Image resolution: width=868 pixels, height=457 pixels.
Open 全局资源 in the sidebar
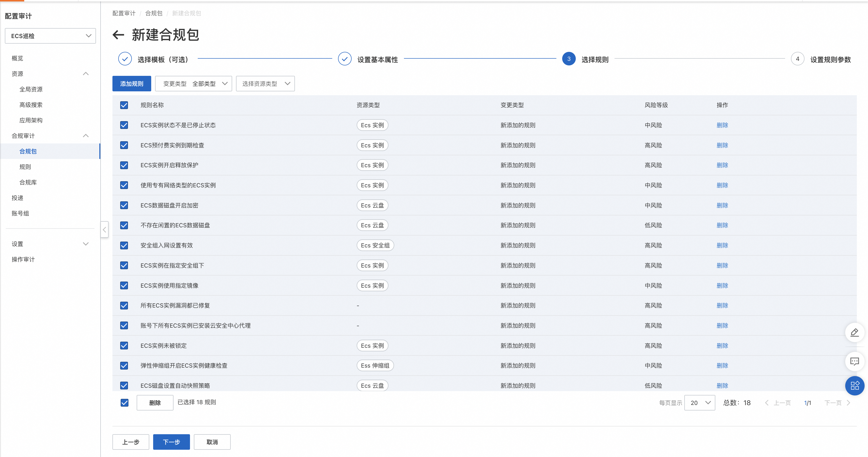[31, 89]
